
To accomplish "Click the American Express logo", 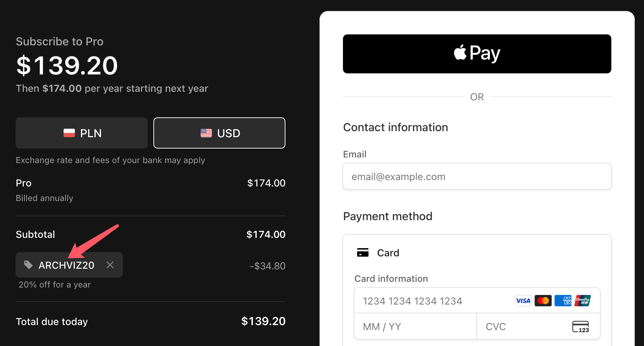I will click(x=563, y=301).
